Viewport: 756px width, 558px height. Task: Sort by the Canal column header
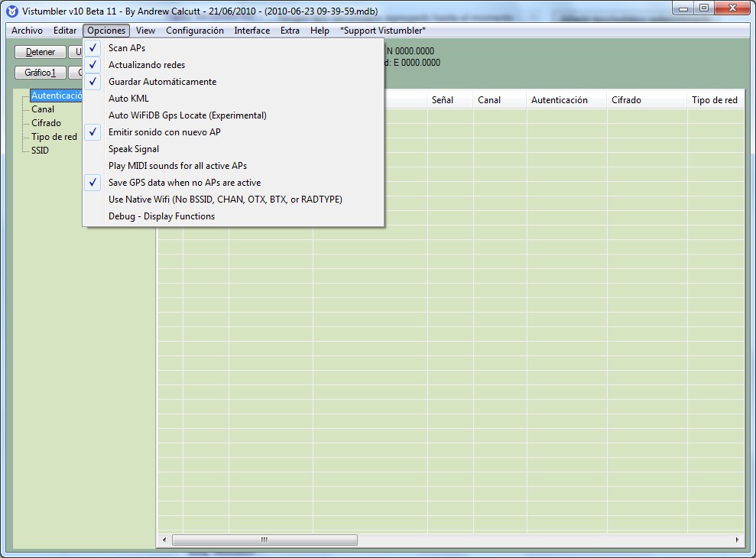[499, 100]
